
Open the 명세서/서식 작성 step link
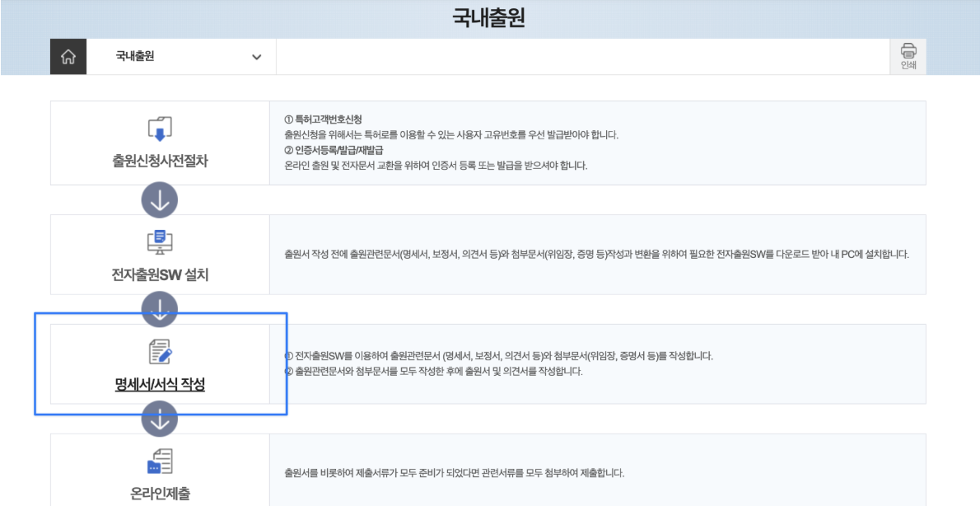[x=160, y=383]
